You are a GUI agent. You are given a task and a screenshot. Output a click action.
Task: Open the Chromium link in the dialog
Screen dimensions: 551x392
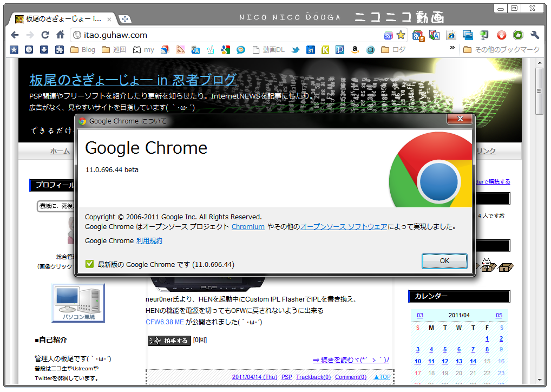(x=248, y=227)
